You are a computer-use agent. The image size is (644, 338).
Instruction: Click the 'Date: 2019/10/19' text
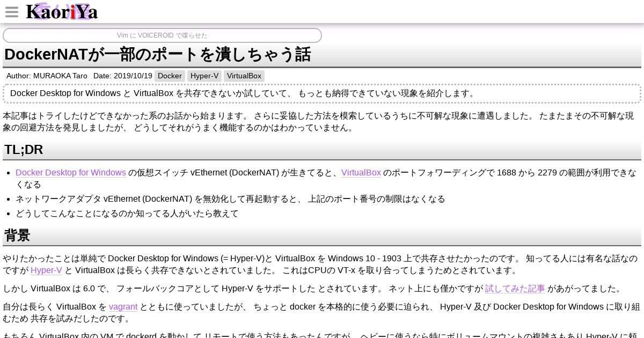(123, 76)
